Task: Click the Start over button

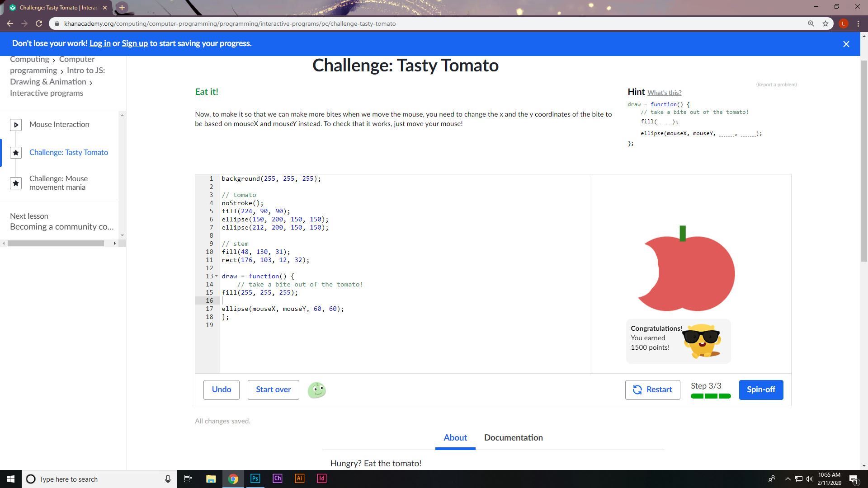Action: tap(273, 389)
